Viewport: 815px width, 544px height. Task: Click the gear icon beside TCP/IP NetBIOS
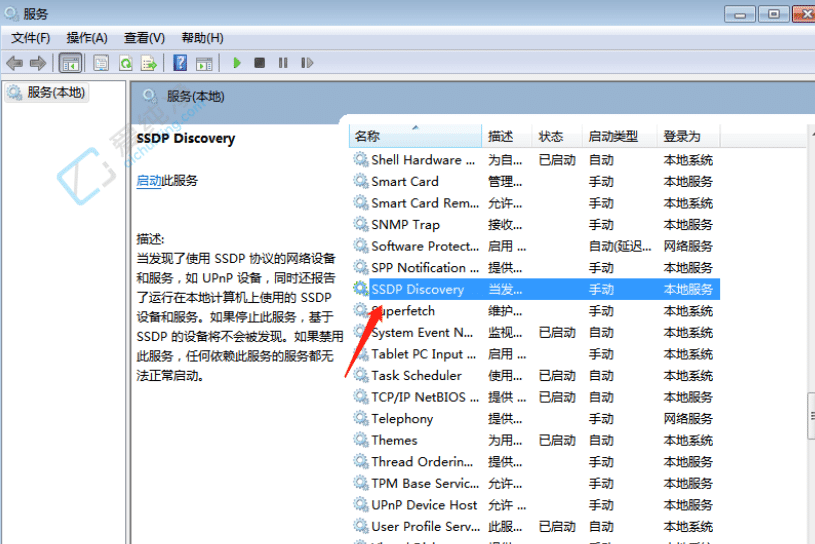361,397
